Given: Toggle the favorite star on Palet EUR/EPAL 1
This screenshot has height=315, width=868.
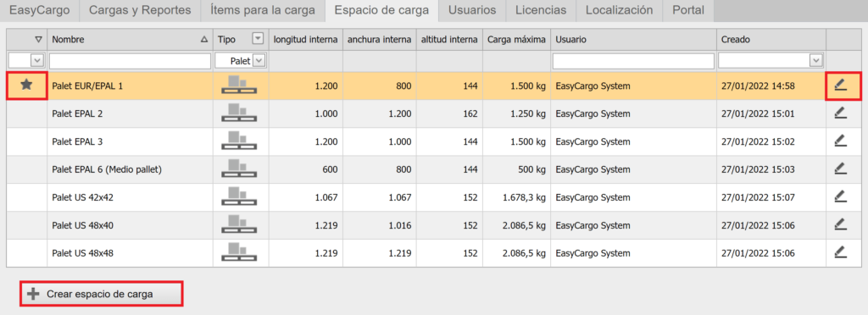Looking at the screenshot, I should 26,86.
